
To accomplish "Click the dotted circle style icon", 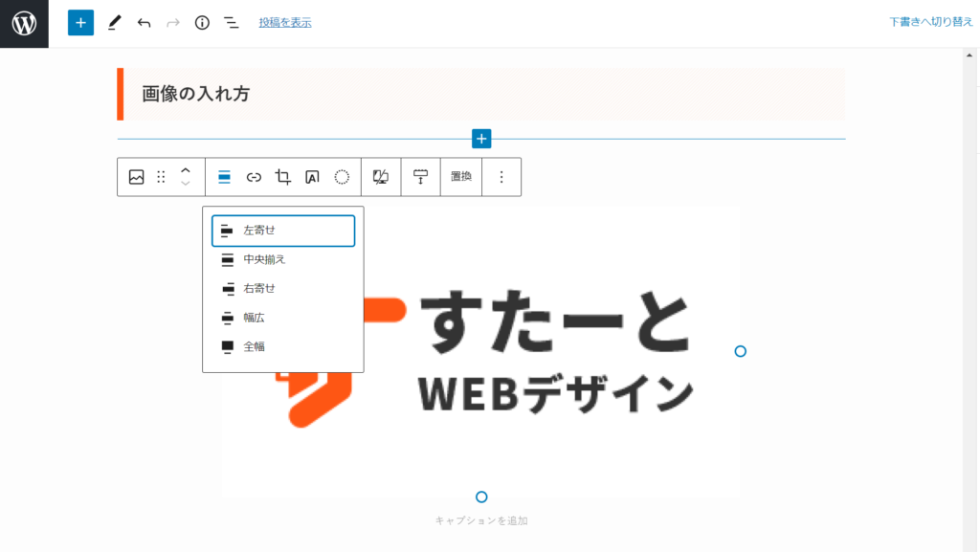I will coord(342,177).
